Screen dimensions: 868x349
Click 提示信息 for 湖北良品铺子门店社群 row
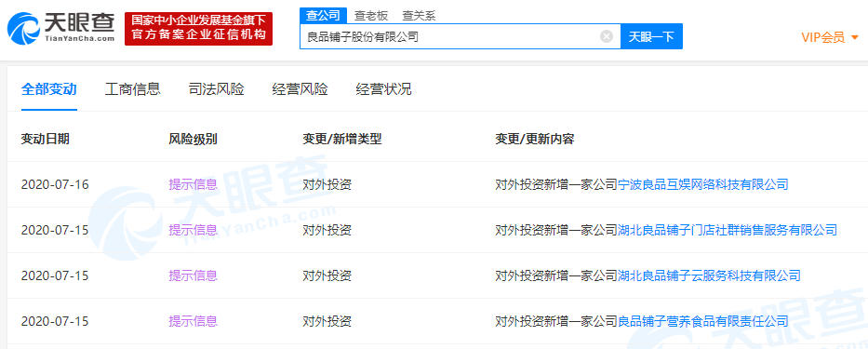click(x=194, y=229)
